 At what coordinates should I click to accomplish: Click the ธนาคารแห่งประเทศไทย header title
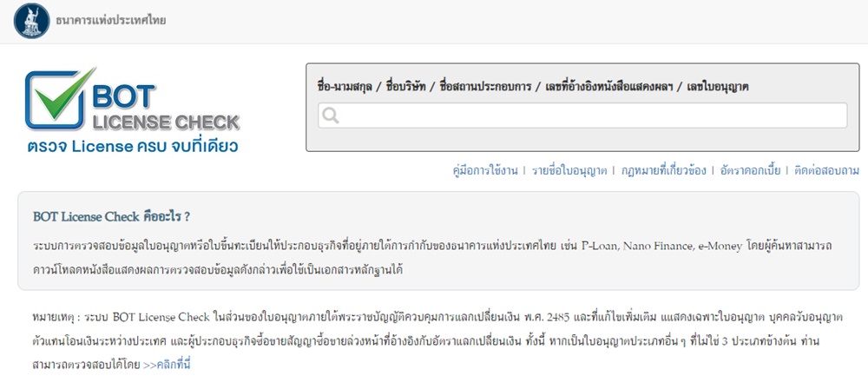coord(111,21)
